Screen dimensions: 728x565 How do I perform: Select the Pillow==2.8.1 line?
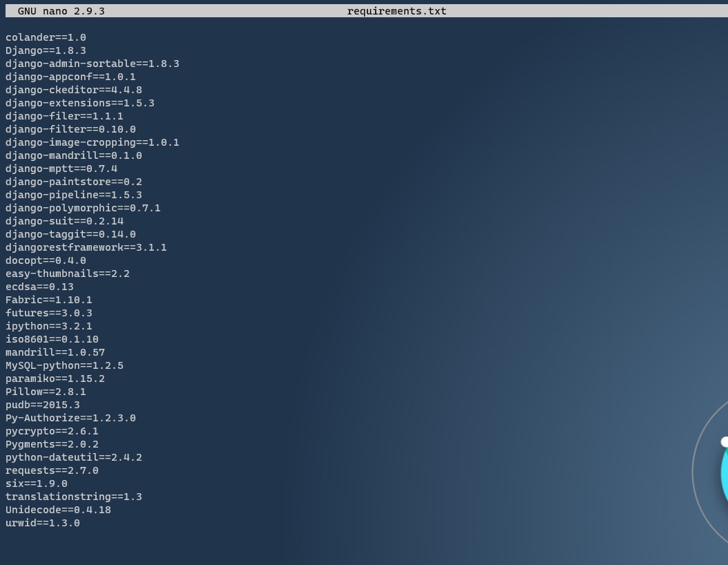point(46,392)
